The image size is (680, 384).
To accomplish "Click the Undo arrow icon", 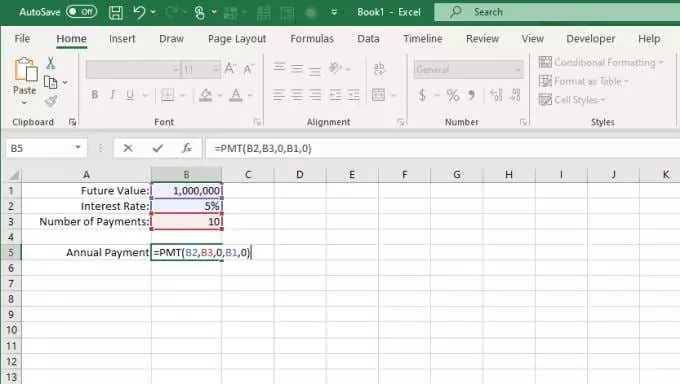I will pyautogui.click(x=139, y=12).
